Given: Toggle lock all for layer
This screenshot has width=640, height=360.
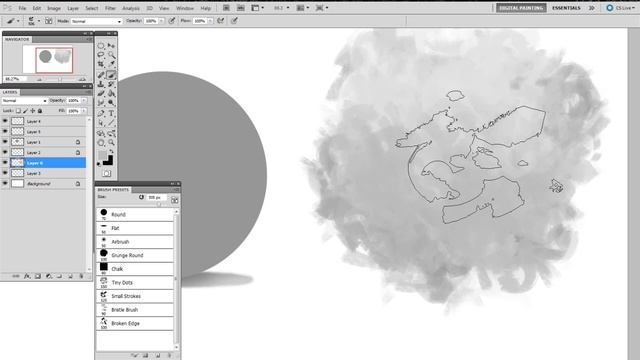Looking at the screenshot, I should (x=40, y=111).
